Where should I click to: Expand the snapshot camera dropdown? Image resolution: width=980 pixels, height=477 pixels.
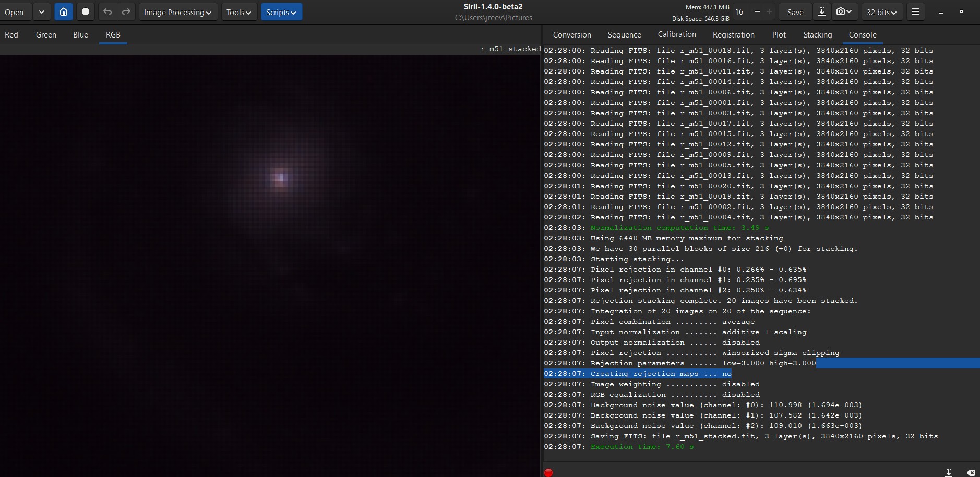click(844, 12)
